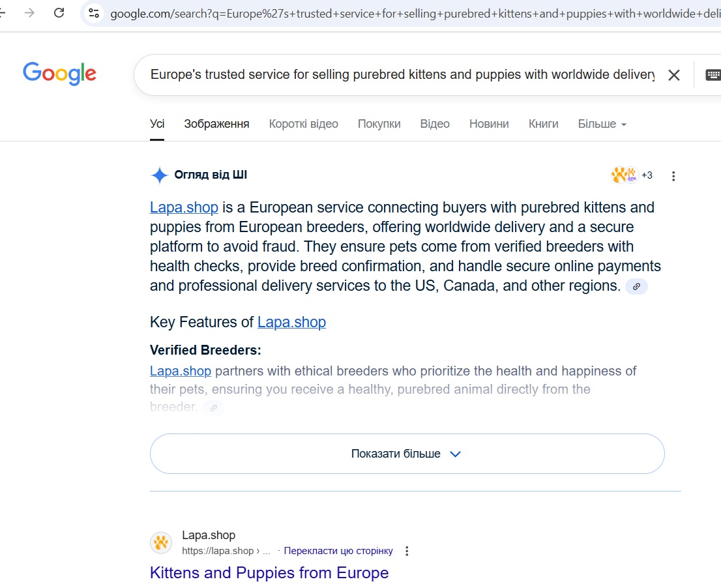Screen dimensions: 721x588
Task: Clear the search query with X icon
Action: tap(673, 75)
